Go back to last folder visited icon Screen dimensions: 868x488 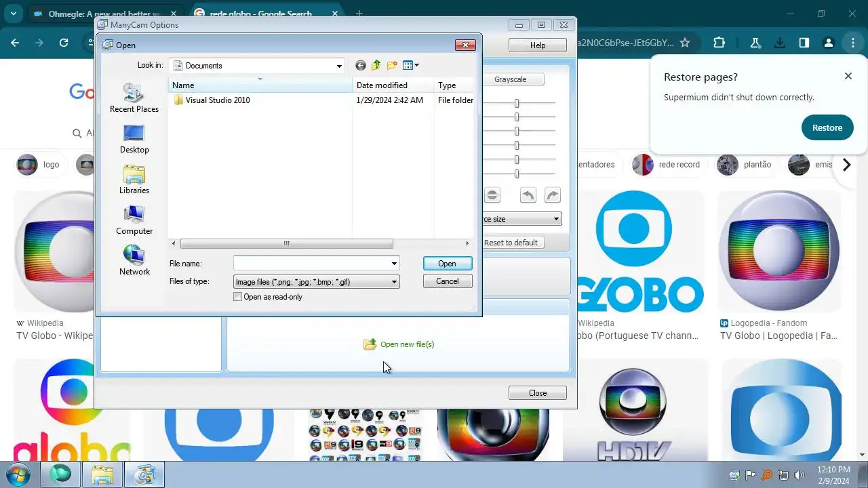click(x=361, y=66)
